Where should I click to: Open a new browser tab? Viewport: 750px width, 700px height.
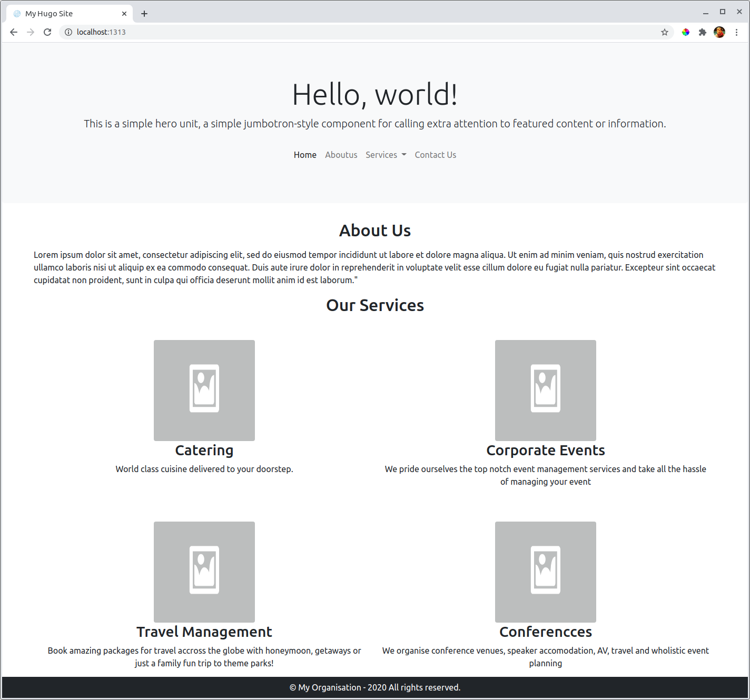(144, 13)
